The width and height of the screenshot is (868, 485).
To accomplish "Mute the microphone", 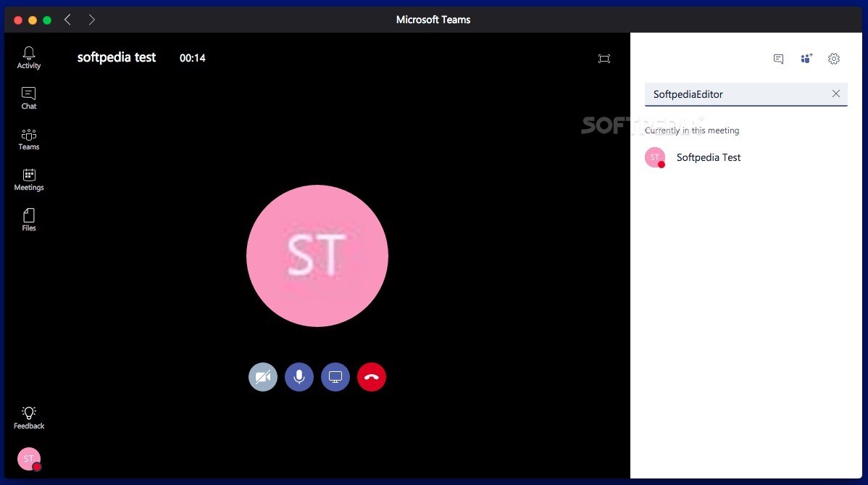I will (299, 377).
